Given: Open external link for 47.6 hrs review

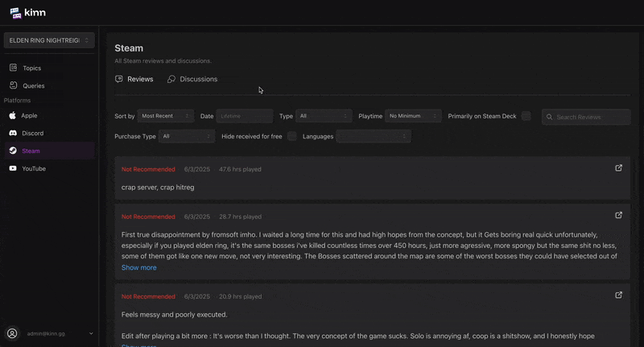Looking at the screenshot, I should click(x=618, y=168).
